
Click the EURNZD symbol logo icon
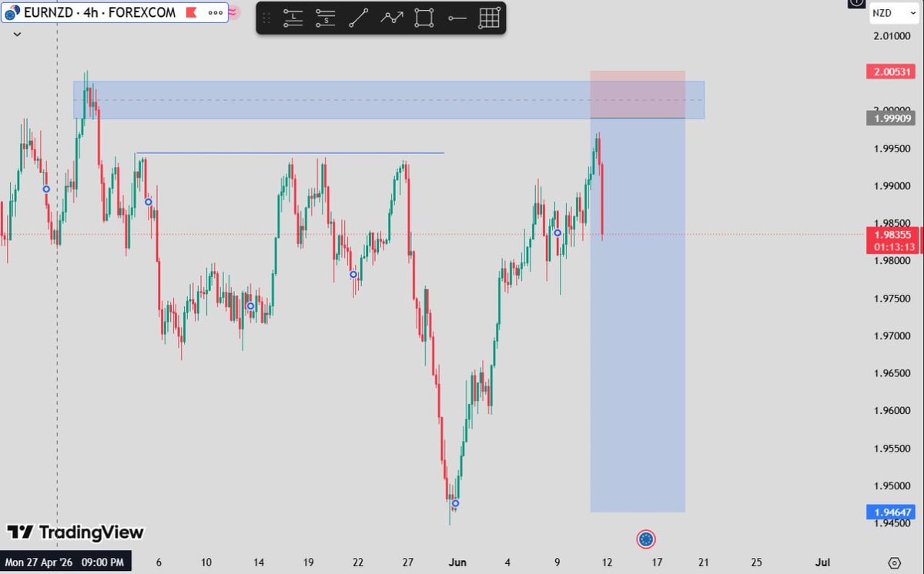coord(12,13)
